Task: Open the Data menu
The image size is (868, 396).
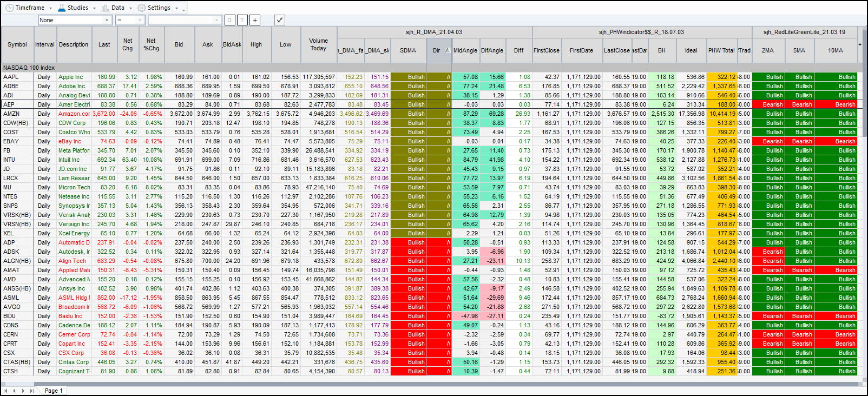Action: coord(117,8)
